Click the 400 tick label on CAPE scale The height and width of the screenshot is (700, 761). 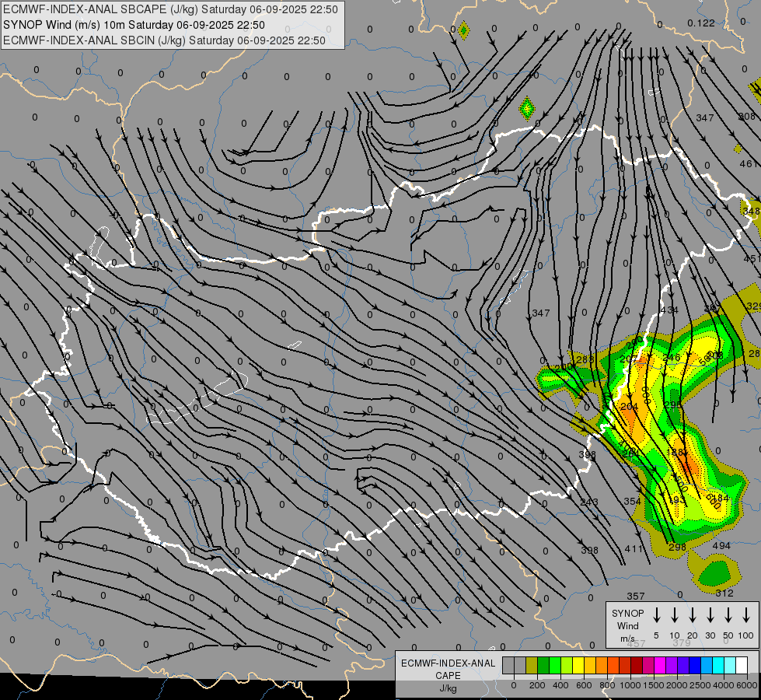[560, 685]
